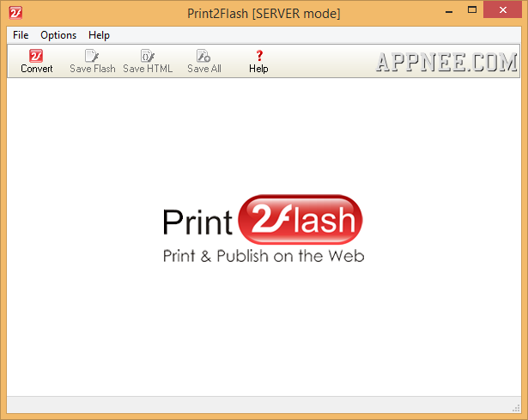Click the Print2Flash icon in title bar

[x=15, y=13]
